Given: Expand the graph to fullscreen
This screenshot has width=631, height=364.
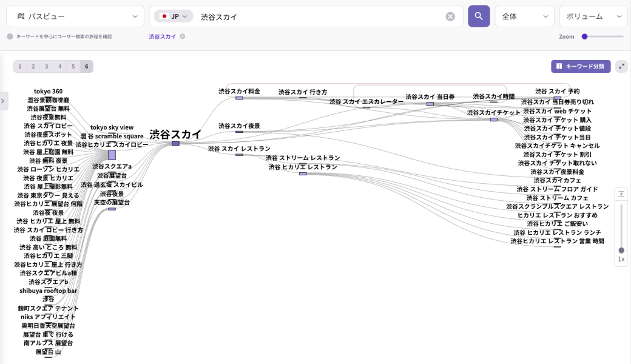Looking at the screenshot, I should coord(621,66).
